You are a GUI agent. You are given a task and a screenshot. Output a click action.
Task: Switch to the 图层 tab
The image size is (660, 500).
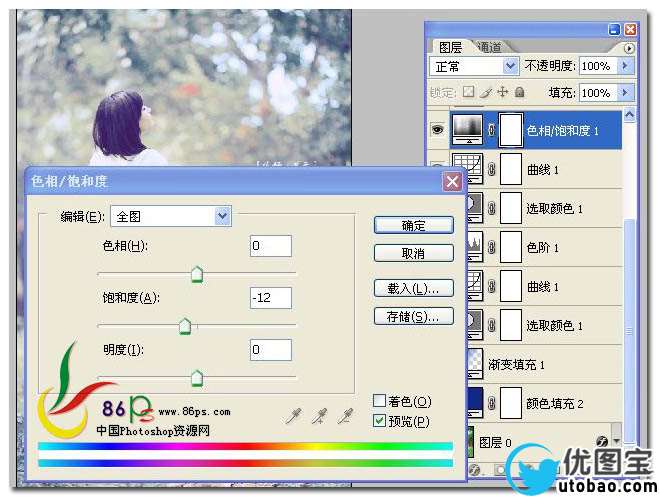pos(450,47)
